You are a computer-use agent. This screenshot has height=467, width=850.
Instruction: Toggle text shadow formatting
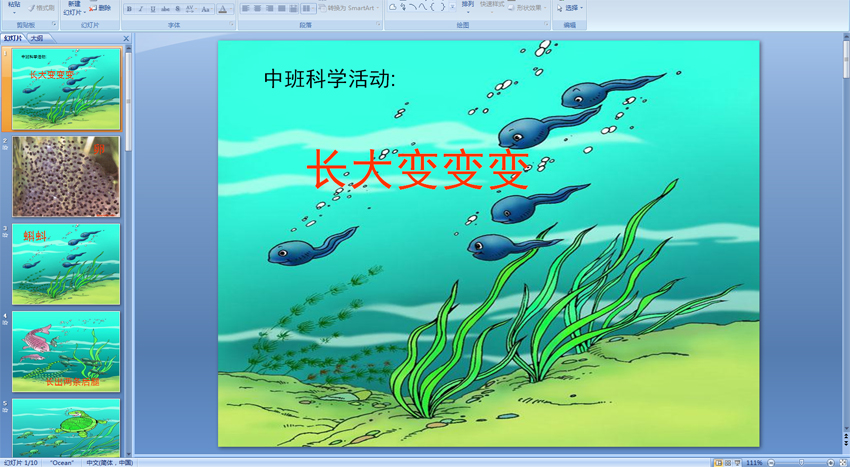(177, 9)
